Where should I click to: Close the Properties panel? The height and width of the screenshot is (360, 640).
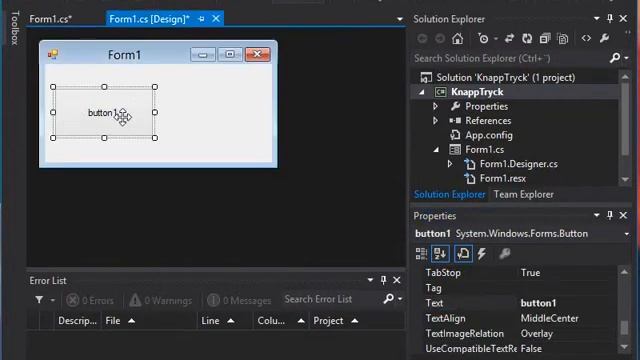point(623,215)
